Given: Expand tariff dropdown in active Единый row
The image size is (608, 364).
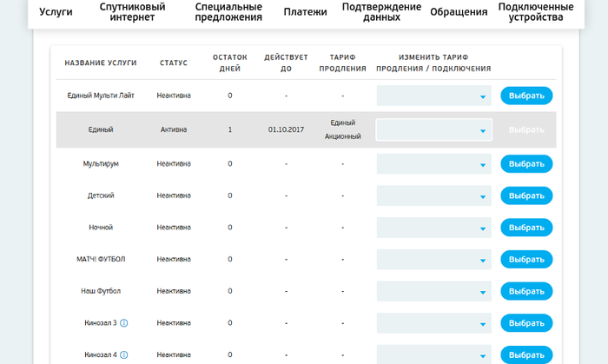Looking at the screenshot, I should [433, 130].
